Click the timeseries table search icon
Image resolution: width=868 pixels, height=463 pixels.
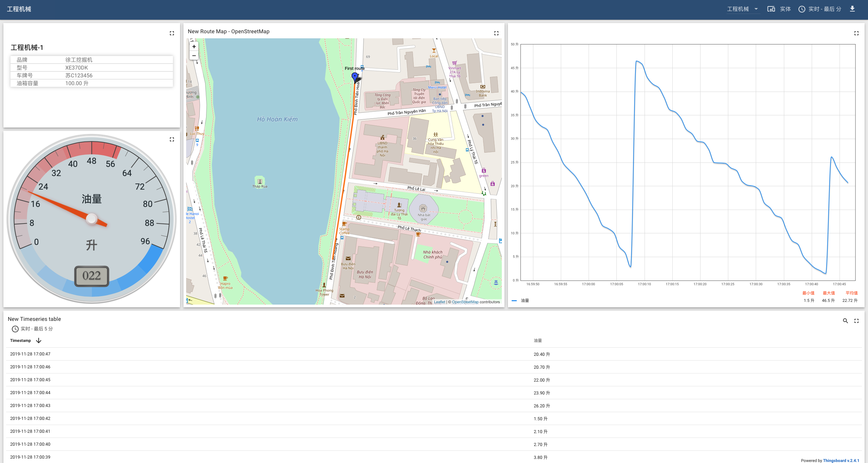point(845,321)
